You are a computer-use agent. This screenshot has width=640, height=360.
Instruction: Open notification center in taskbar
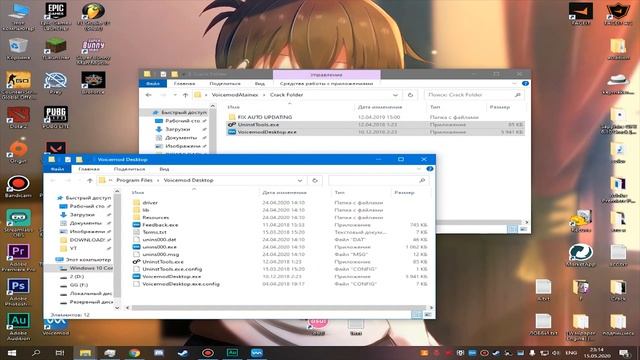pos(624,353)
